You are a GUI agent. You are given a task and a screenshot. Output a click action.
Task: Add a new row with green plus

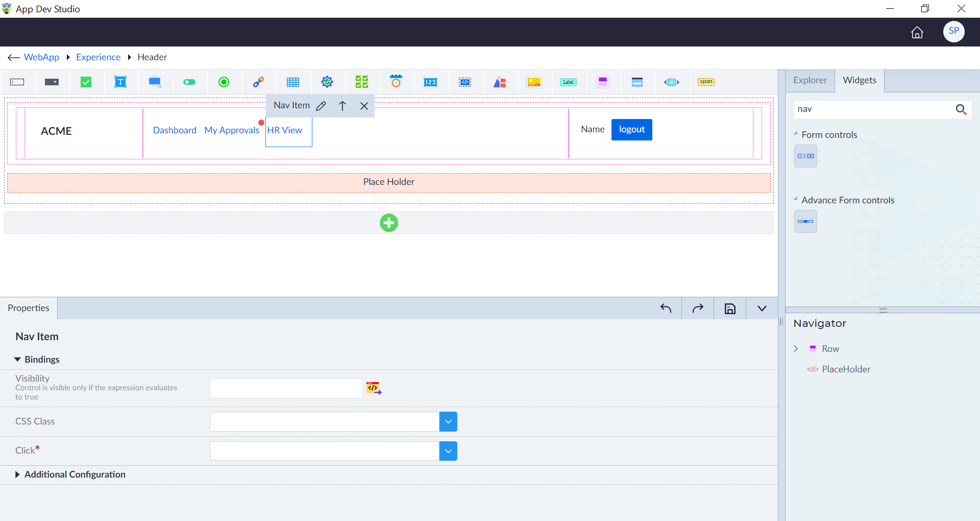click(389, 223)
